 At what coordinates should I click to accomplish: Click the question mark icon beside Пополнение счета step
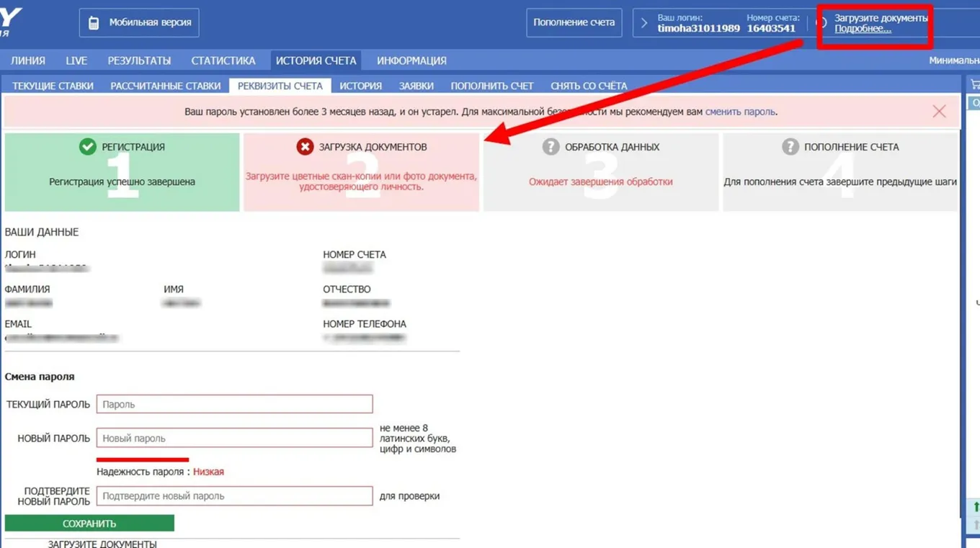pyautogui.click(x=790, y=147)
